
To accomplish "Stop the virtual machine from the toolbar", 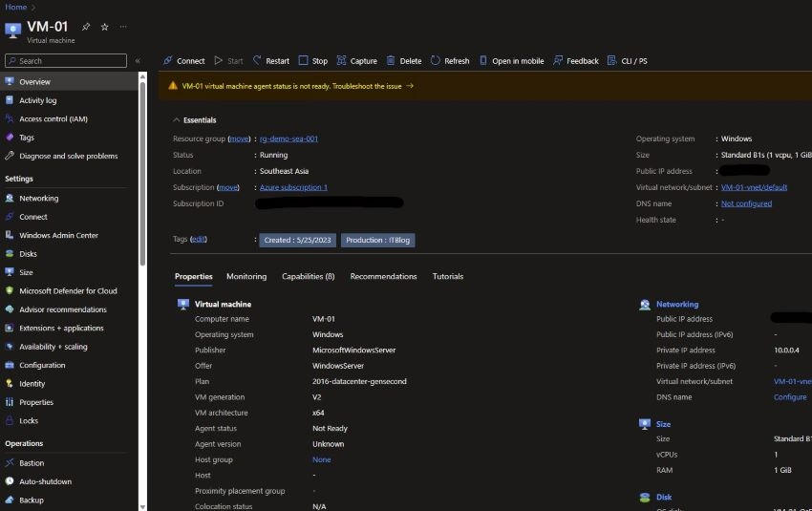I will (312, 60).
